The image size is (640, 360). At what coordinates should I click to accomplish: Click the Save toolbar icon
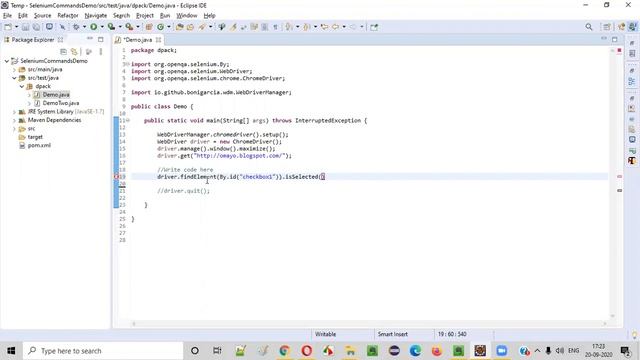[x=25, y=27]
